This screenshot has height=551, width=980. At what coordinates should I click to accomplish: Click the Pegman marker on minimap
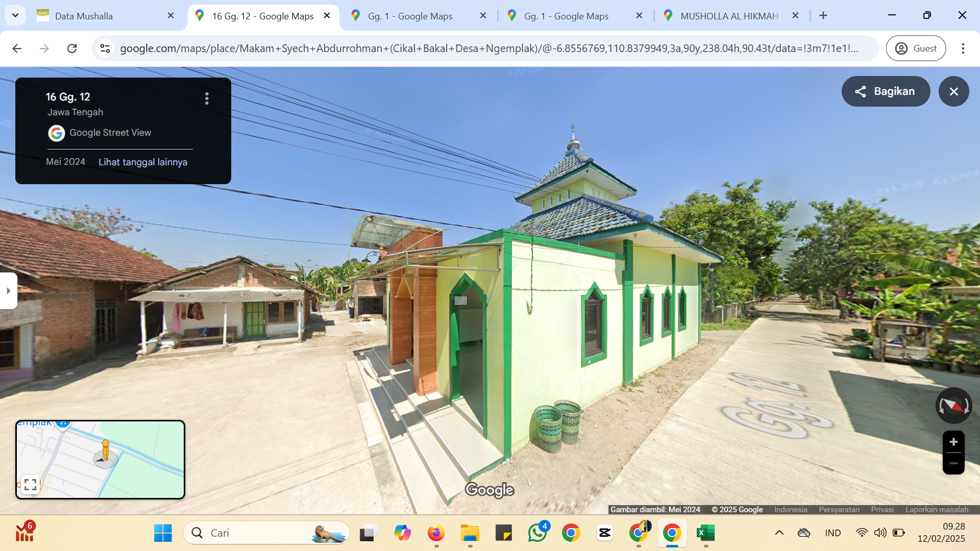(x=105, y=451)
